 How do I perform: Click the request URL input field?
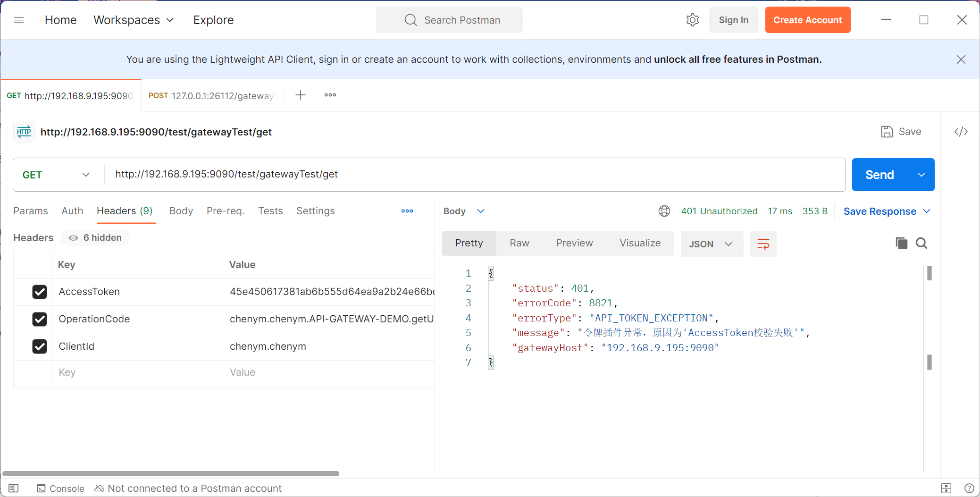click(x=472, y=174)
